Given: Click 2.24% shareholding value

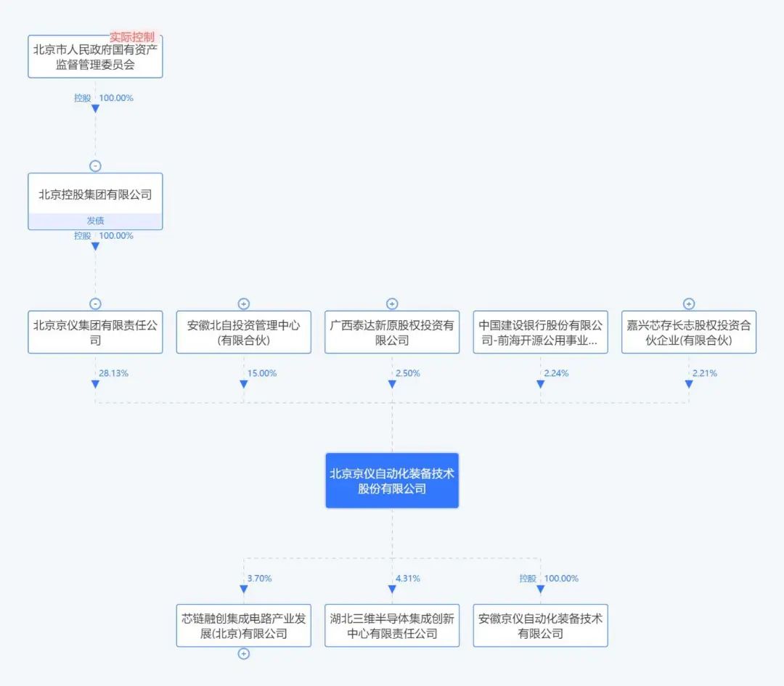Looking at the screenshot, I should [x=557, y=374].
